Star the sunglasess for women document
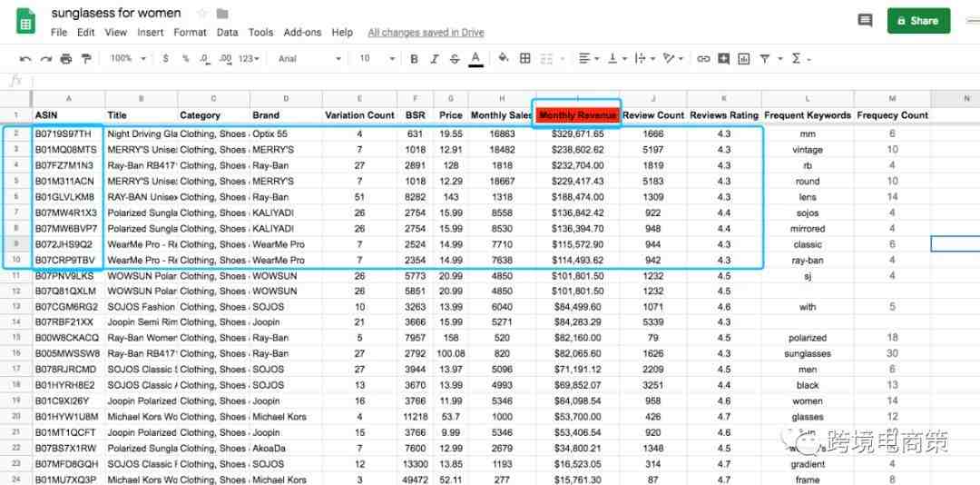This screenshot has width=980, height=485. point(201,13)
